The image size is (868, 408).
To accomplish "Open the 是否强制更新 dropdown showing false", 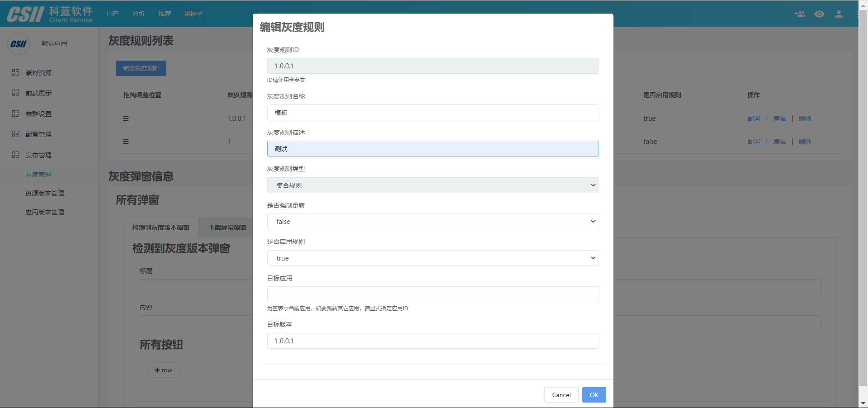I will point(433,221).
